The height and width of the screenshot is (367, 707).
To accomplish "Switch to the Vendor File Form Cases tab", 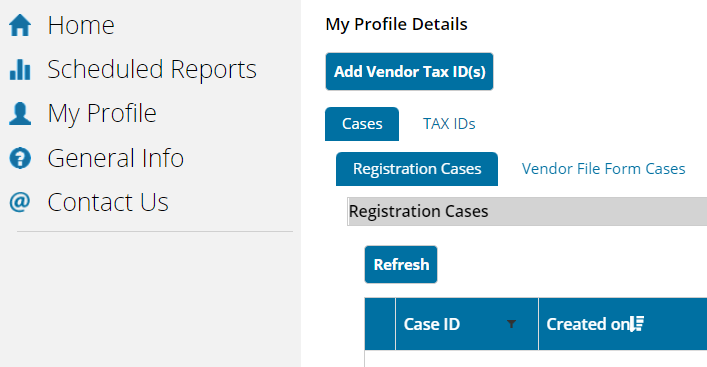I will tap(603, 169).
